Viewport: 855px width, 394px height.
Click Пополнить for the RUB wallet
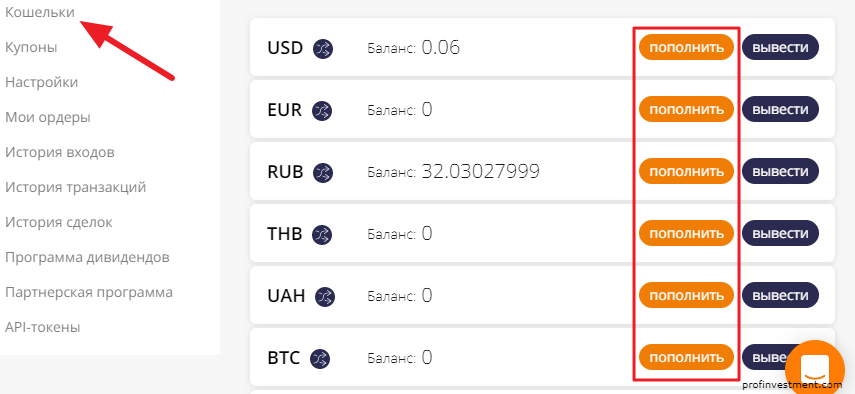(687, 171)
